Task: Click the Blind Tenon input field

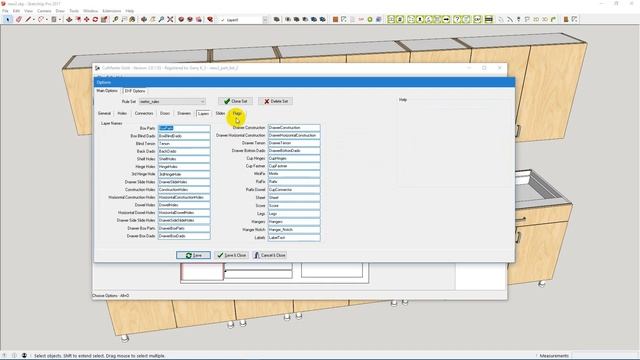Action: [x=184, y=144]
